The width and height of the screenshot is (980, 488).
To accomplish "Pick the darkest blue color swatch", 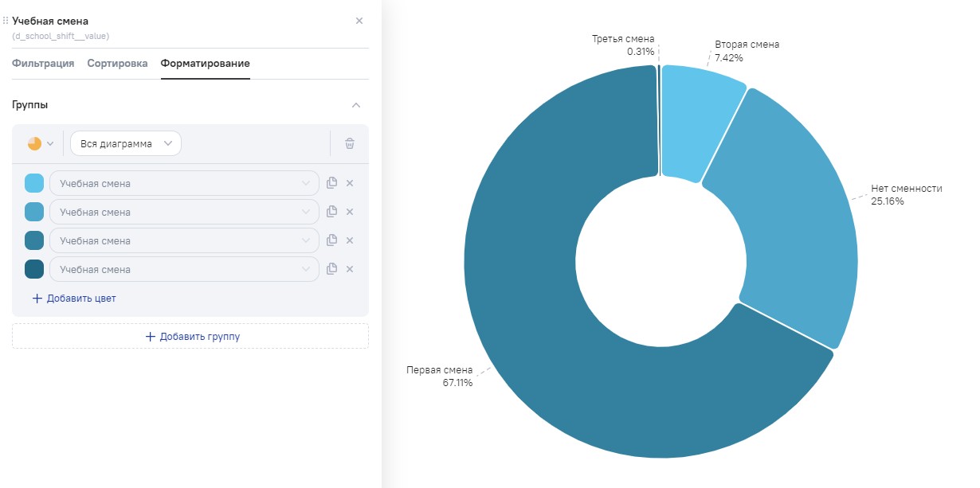I will click(34, 270).
